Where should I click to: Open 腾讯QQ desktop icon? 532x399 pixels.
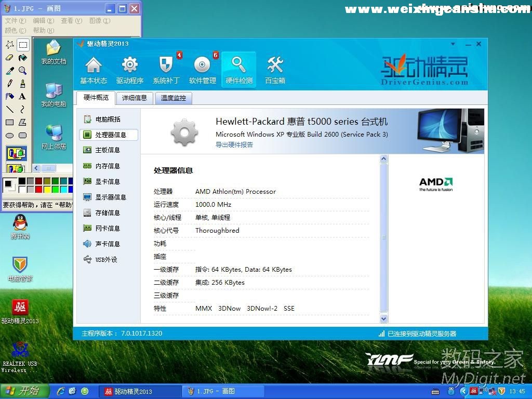click(20, 227)
